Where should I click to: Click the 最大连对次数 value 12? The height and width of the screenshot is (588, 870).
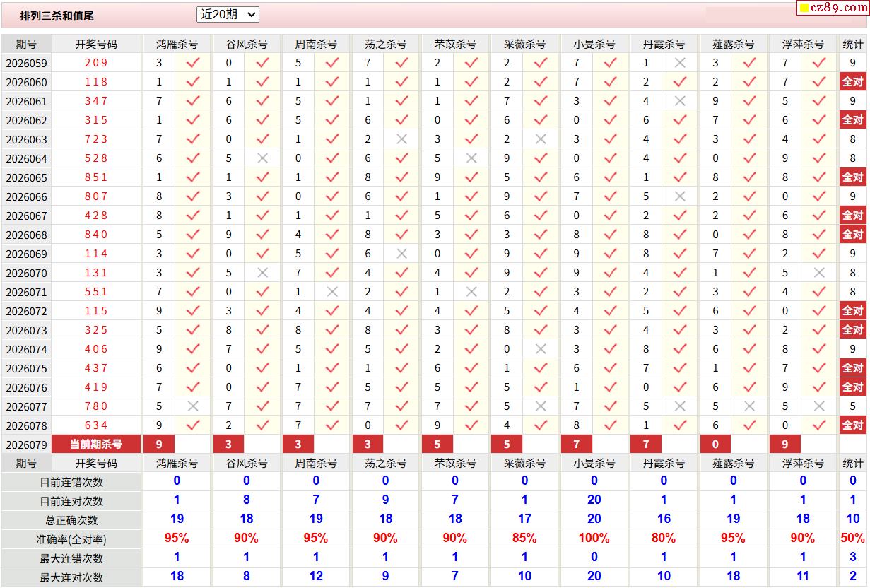[316, 577]
